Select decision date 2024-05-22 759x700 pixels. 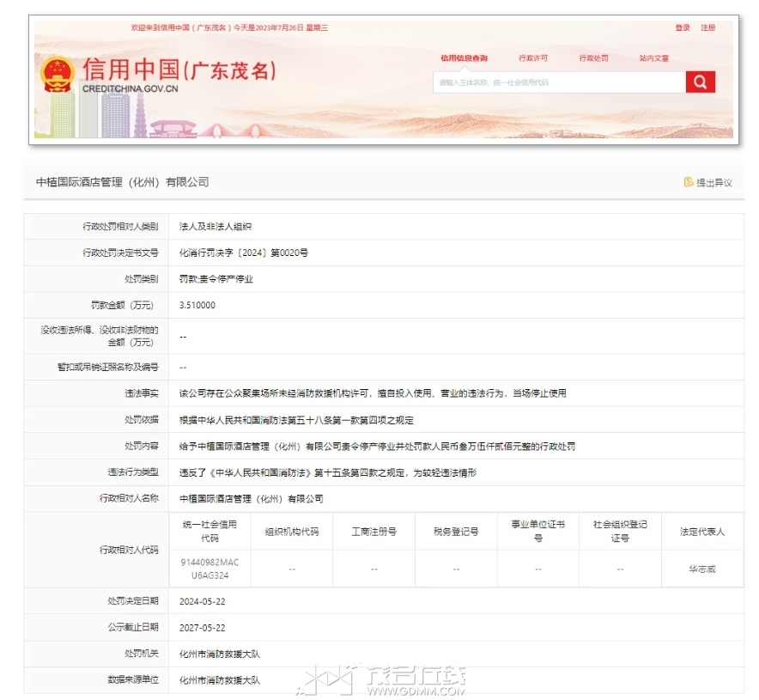203,601
